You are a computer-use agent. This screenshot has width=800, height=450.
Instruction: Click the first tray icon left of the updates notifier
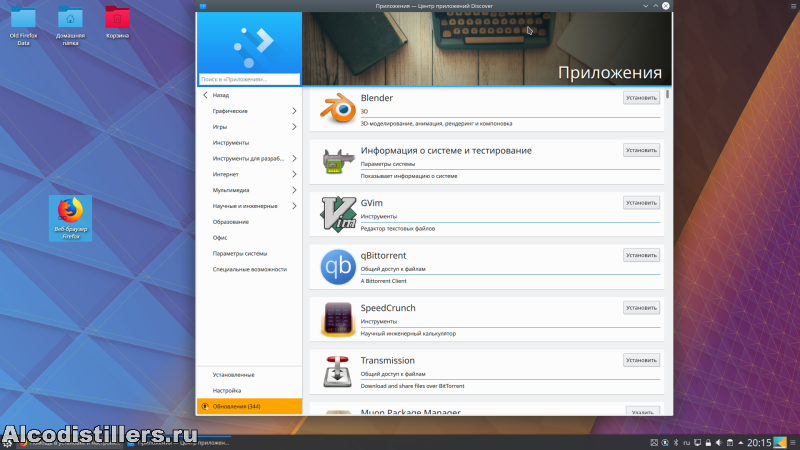pyautogui.click(x=654, y=443)
